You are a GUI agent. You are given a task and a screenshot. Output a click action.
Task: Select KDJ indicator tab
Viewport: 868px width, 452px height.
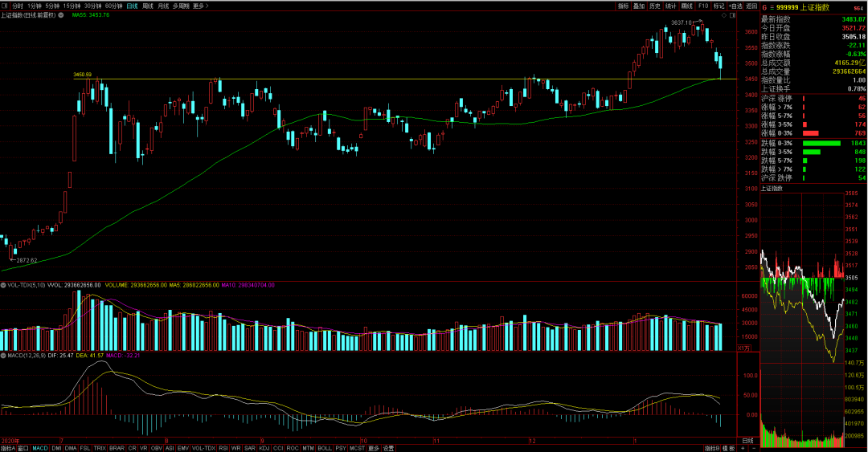[264, 448]
